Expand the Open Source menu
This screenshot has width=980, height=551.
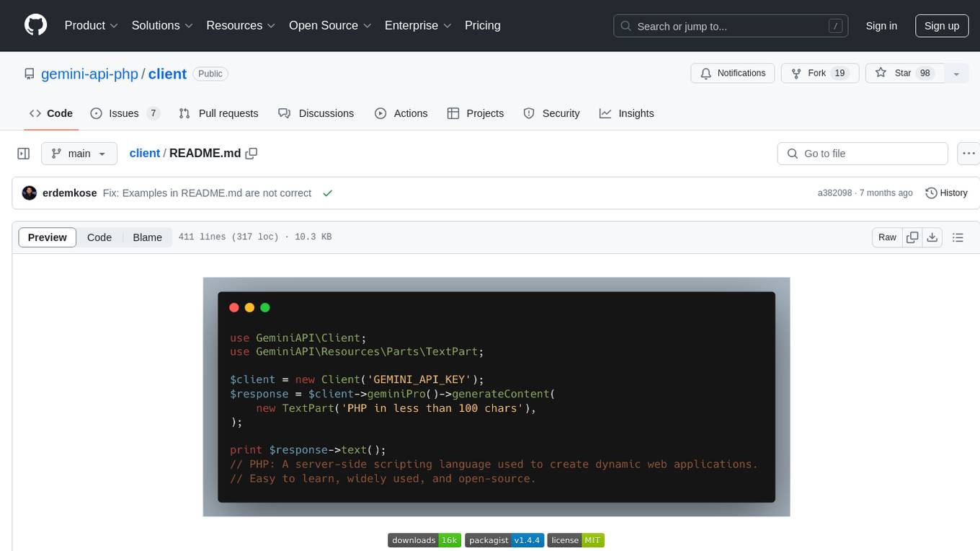(x=330, y=25)
